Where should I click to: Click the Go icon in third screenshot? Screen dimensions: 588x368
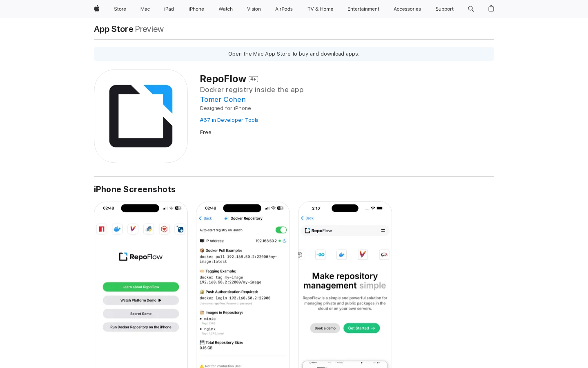pos(321,255)
